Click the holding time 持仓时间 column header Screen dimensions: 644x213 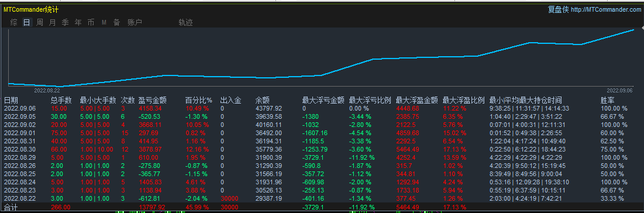pyautogui.click(x=526, y=100)
